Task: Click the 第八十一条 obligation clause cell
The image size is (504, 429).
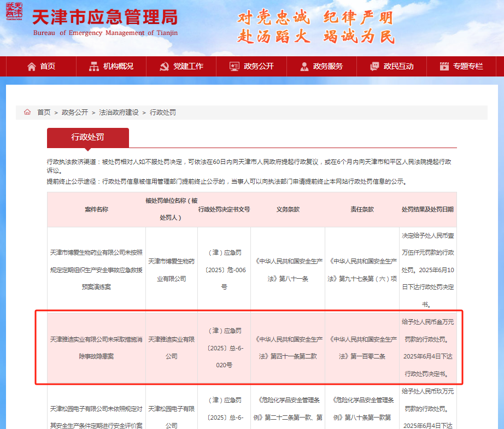Action: pyautogui.click(x=288, y=270)
